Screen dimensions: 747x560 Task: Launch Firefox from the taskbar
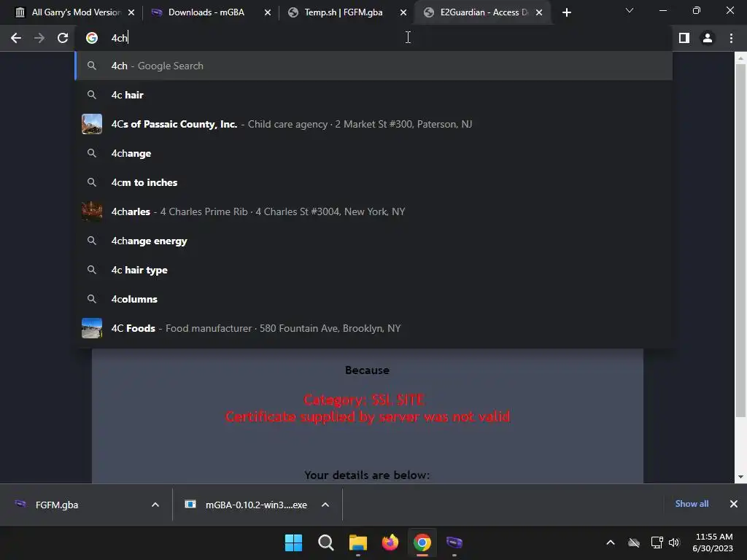(390, 542)
